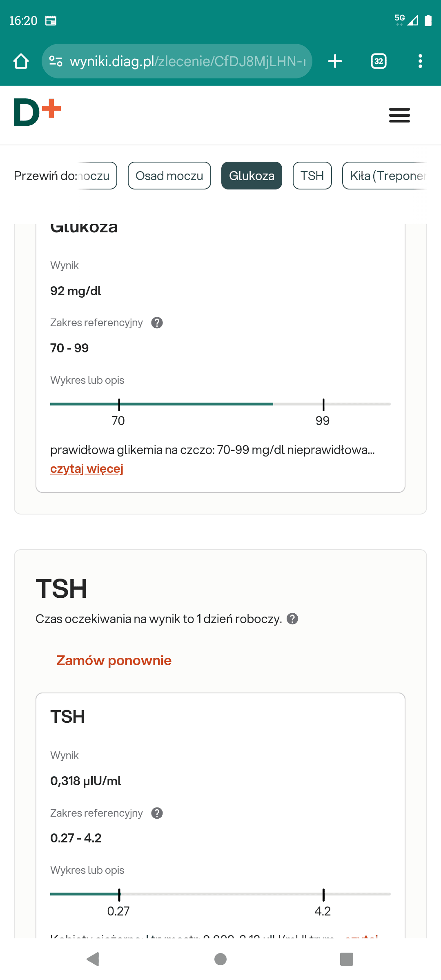This screenshot has height=980, width=441.
Task: Jump to TSH section chip
Action: [x=312, y=176]
